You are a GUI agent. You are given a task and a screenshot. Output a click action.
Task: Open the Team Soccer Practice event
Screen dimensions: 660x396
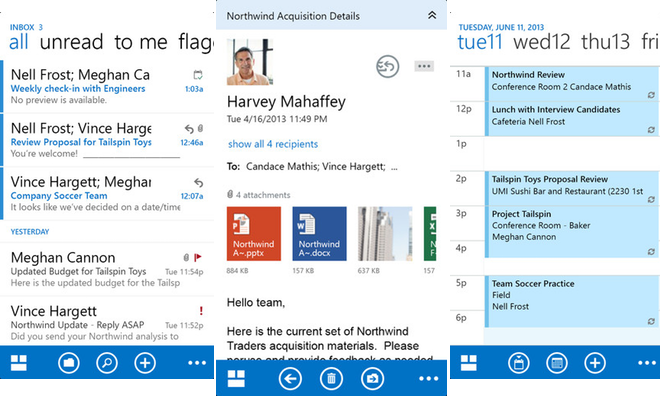572,301
